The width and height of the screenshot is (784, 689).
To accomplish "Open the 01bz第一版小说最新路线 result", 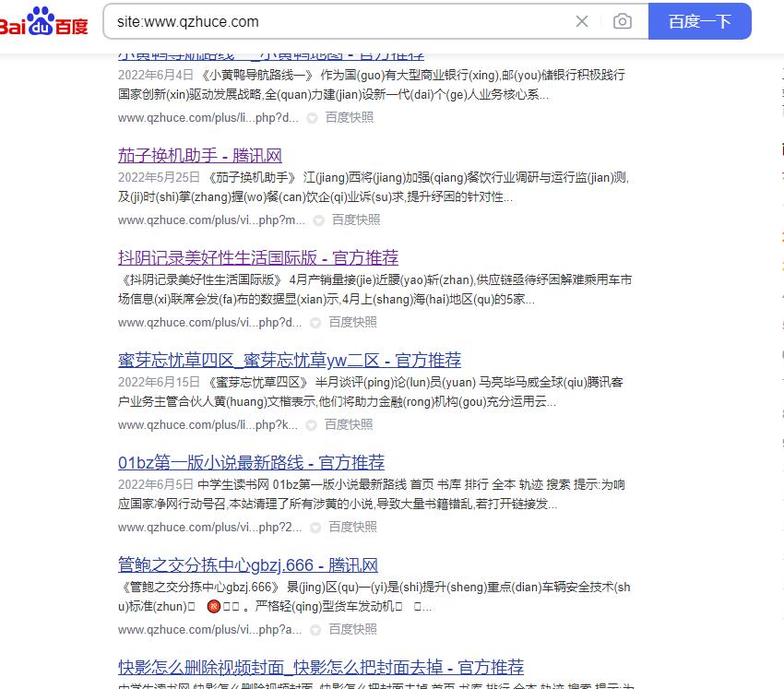I will (x=251, y=462).
